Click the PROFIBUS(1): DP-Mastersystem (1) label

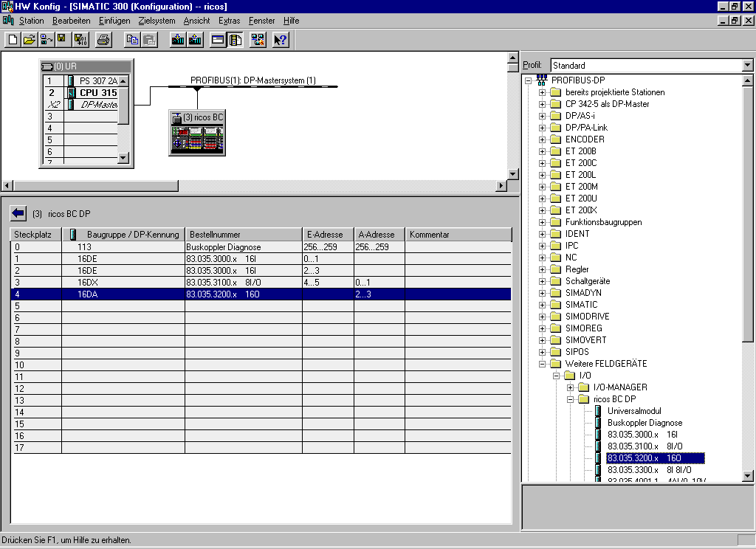(253, 80)
